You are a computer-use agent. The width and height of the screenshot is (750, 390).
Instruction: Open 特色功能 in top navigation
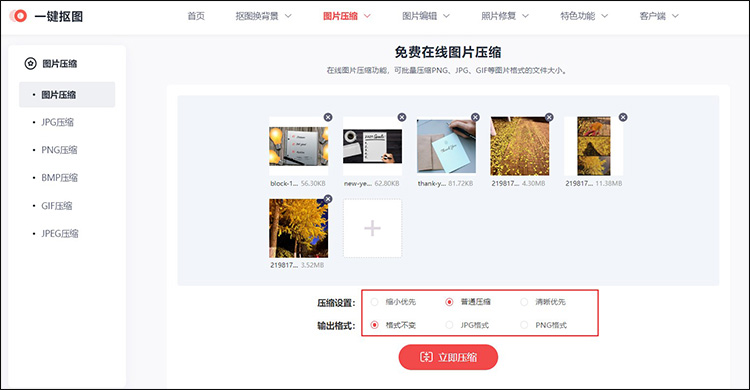tap(578, 16)
